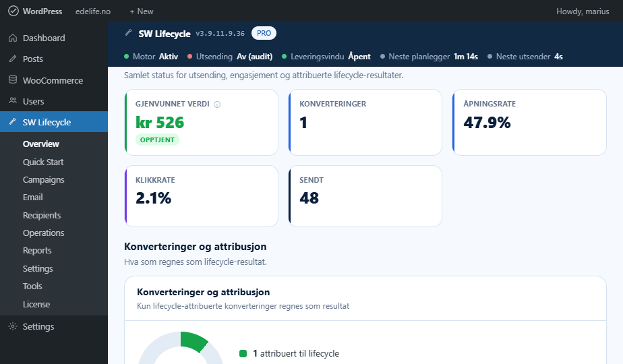Click the '1 attribuert til lifecycle' legend text

coord(296,353)
